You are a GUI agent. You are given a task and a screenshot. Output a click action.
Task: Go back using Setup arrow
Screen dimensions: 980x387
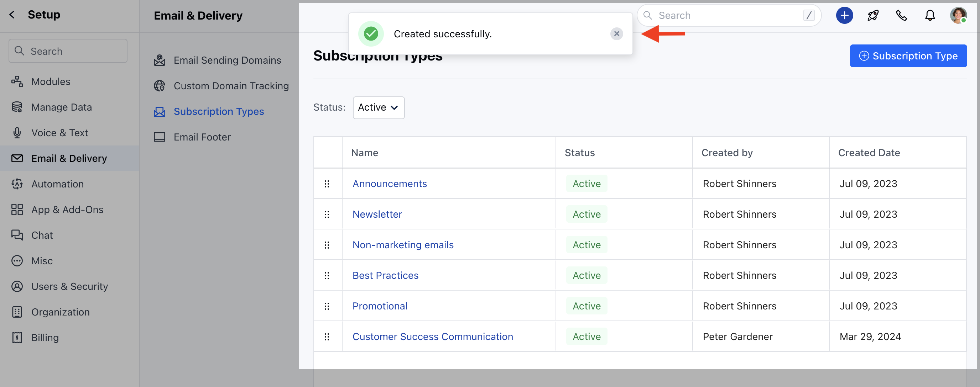click(x=12, y=15)
